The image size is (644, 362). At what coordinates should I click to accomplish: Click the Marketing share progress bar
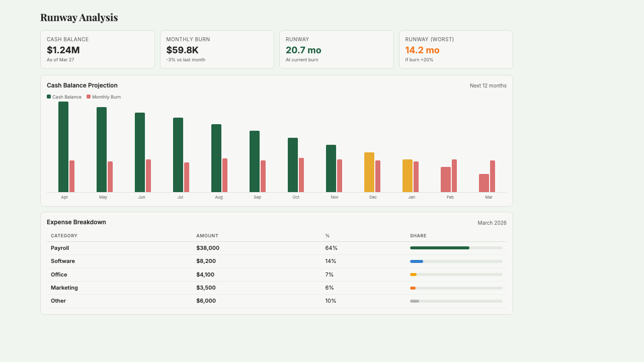[x=456, y=288]
